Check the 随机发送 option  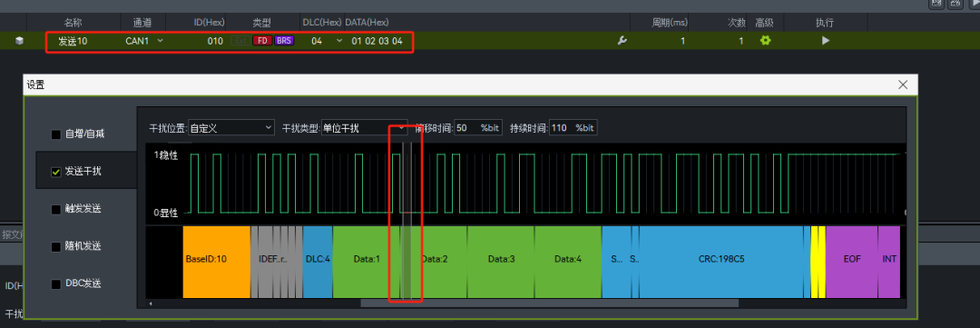pyautogui.click(x=56, y=246)
